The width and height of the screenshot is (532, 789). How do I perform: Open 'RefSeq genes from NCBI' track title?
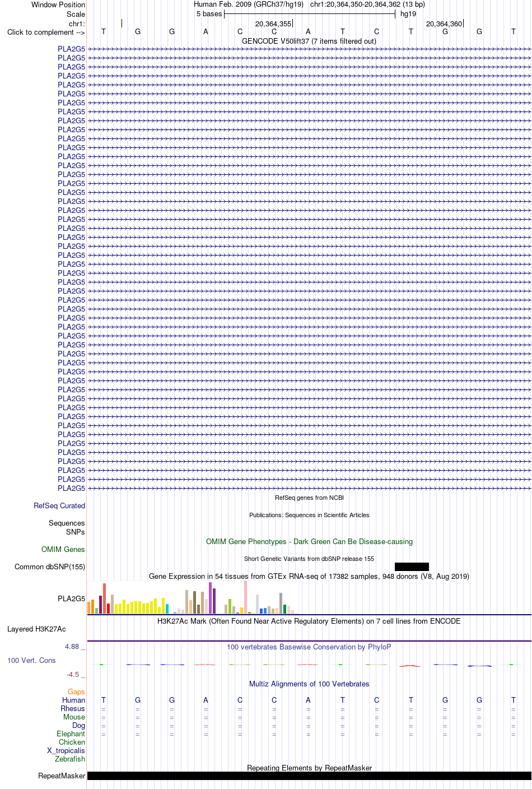coord(309,498)
